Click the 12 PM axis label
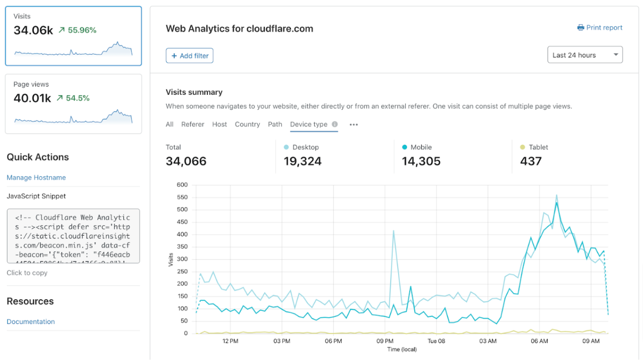This screenshot has width=643, height=364. point(230,341)
